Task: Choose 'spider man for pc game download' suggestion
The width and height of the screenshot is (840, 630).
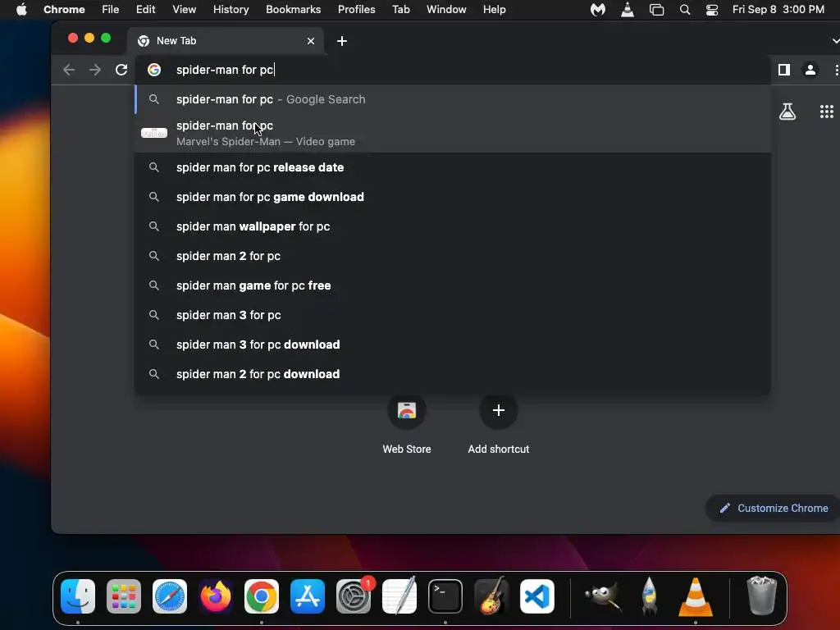Action: (x=453, y=197)
